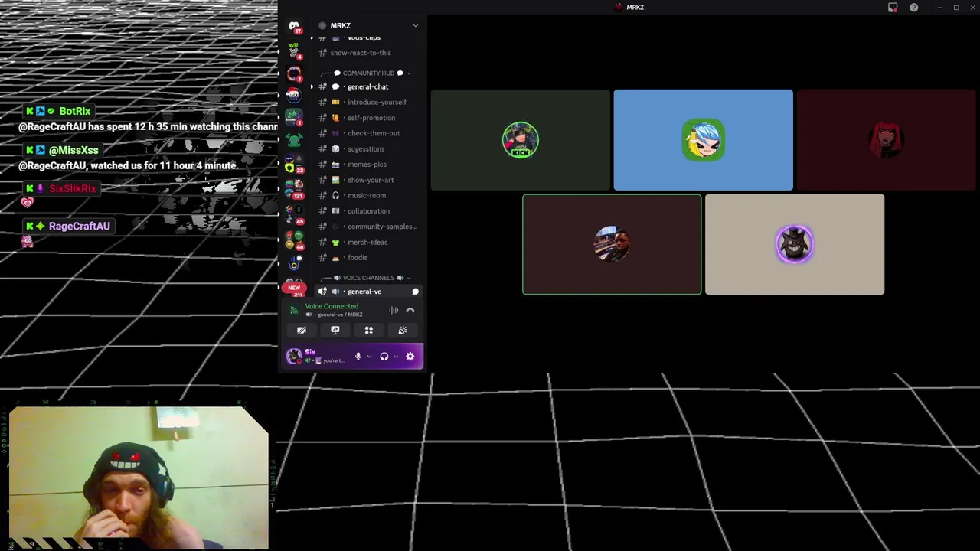The width and height of the screenshot is (980, 551).
Task: Click BotRix username in stream chat
Action: (x=75, y=111)
